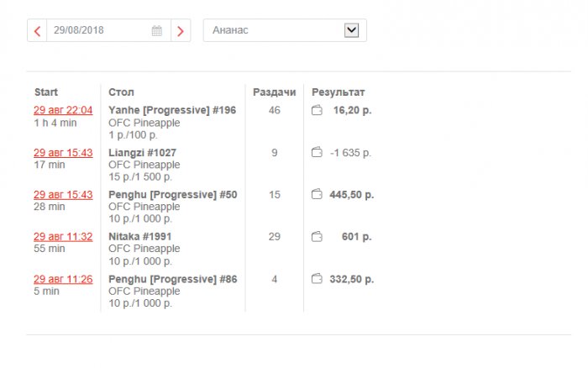Go to the next date arrow
This screenshot has width=588, height=368.
(x=181, y=31)
